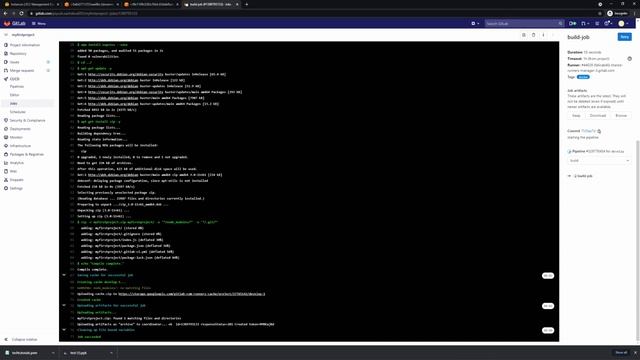Switch to the second browser tab
This screenshot has width=640, height=360.
tap(91, 4)
